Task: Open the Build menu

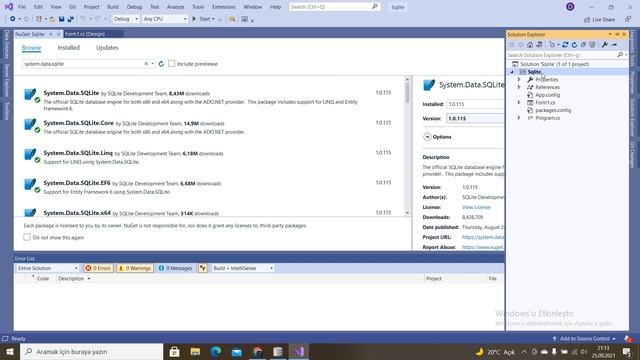Action: (x=113, y=7)
